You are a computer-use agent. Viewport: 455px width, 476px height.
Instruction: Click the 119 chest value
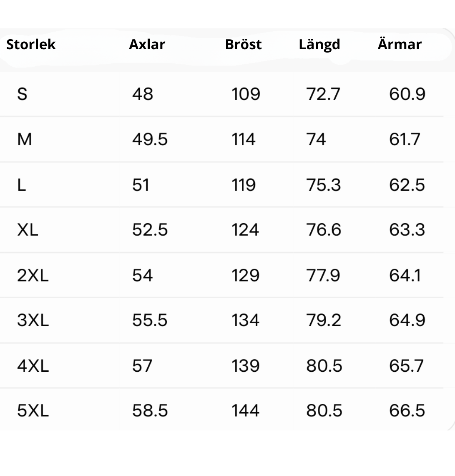(244, 185)
